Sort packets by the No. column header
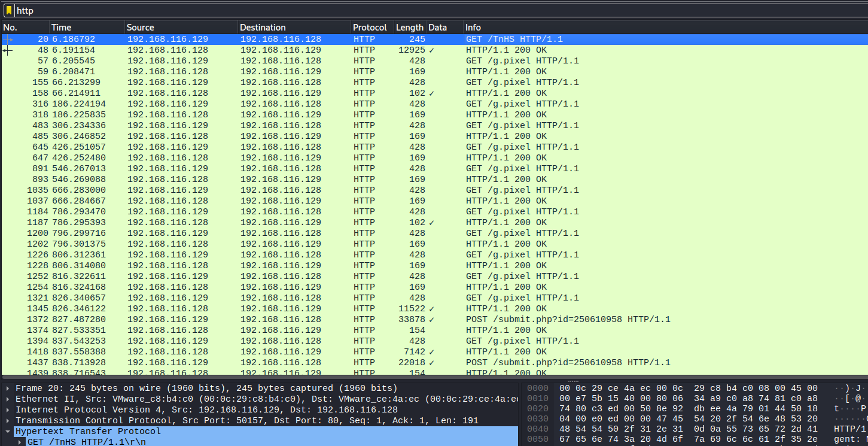The width and height of the screenshot is (868, 446). click(x=24, y=28)
